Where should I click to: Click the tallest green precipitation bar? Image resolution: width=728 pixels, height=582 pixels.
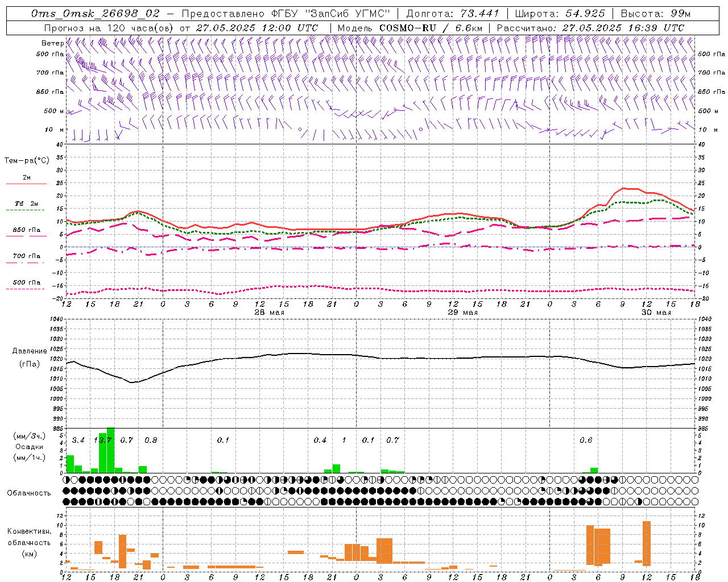pyautogui.click(x=110, y=450)
